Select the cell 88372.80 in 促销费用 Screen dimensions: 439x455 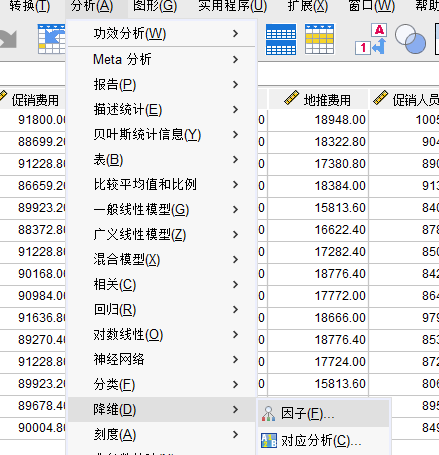click(33, 230)
